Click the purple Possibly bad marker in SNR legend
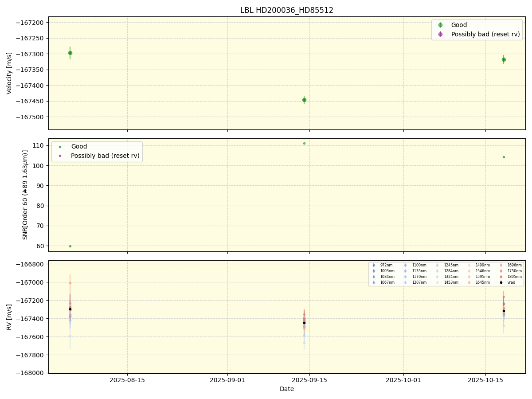The image size is (532, 399). 60,156
